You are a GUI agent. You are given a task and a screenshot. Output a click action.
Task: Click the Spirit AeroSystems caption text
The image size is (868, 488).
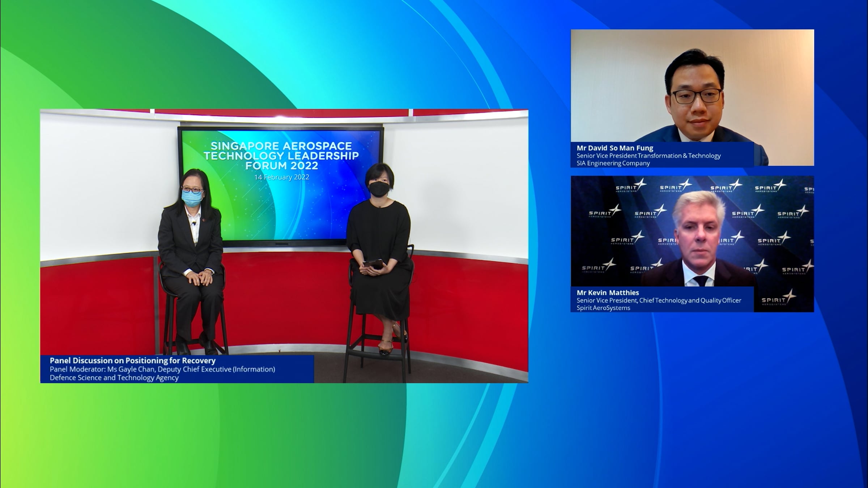pyautogui.click(x=603, y=308)
